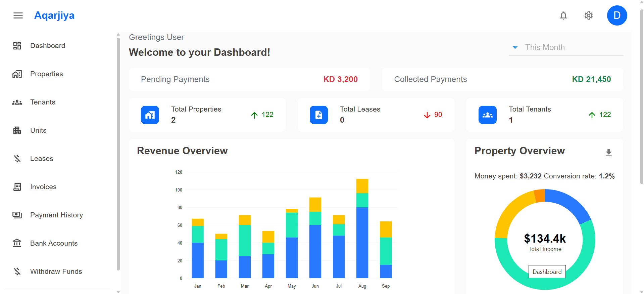
Task: Click the Total Properties building icon
Action: point(150,115)
